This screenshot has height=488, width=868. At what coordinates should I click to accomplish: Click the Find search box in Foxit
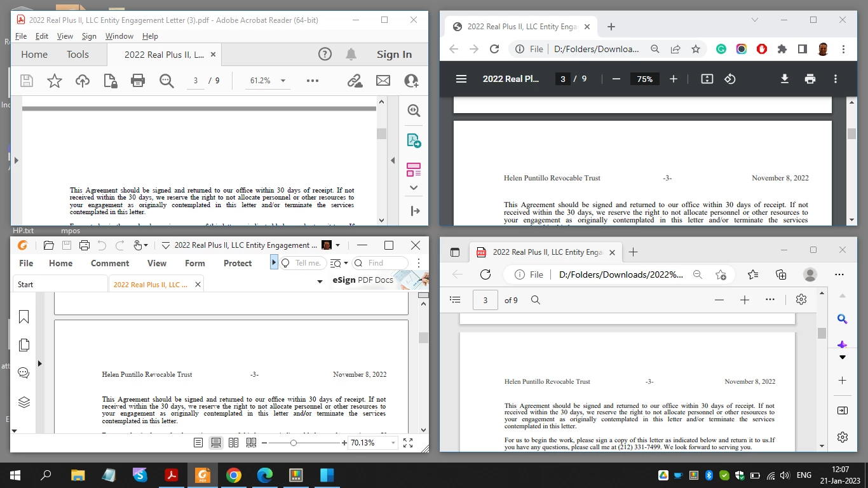tap(380, 263)
